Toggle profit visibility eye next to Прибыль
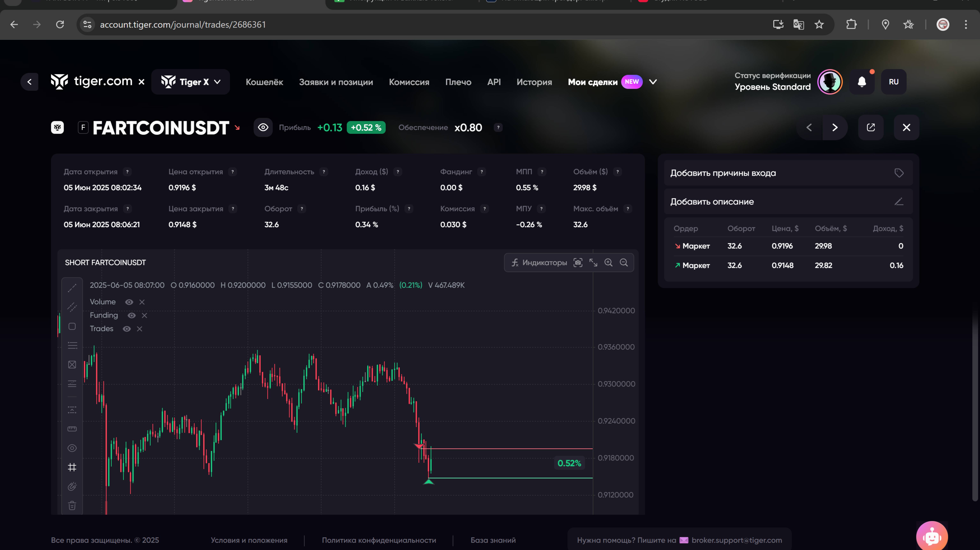The image size is (980, 550). coord(263,127)
